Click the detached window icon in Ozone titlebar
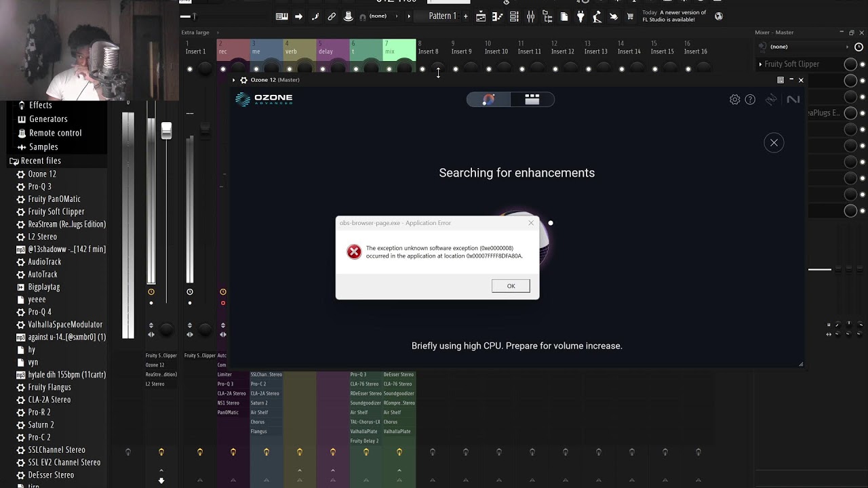868x488 pixels. [781, 80]
